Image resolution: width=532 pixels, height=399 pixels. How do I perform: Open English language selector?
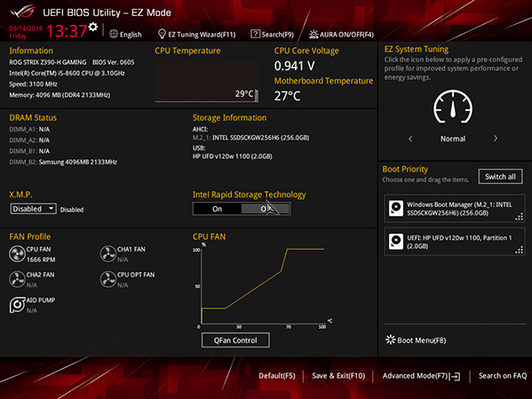[125, 35]
